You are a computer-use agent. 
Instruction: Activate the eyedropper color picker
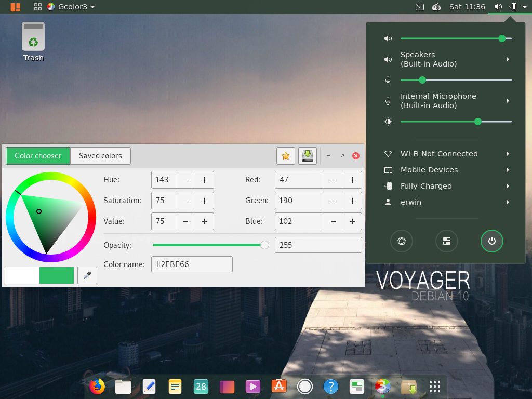[87, 275]
